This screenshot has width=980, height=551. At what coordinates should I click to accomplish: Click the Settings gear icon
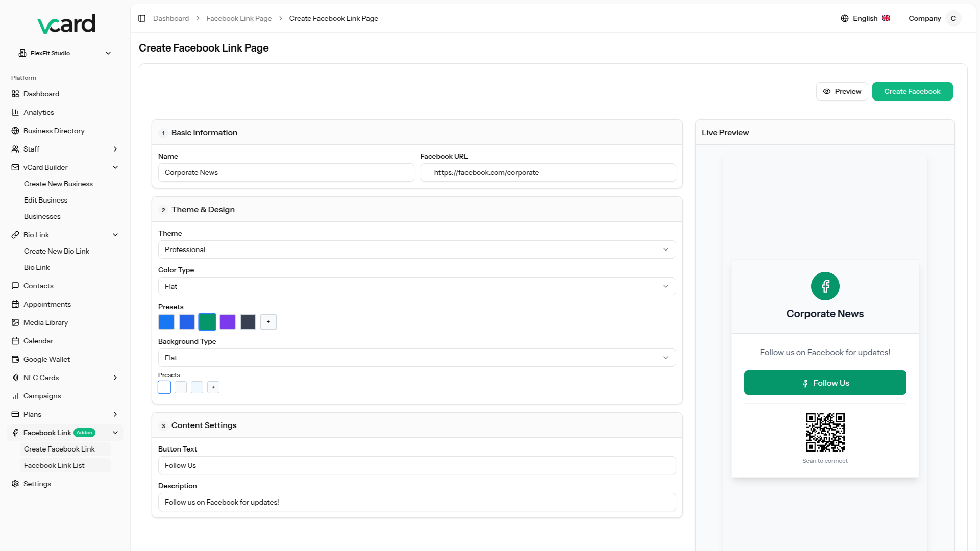(x=15, y=484)
